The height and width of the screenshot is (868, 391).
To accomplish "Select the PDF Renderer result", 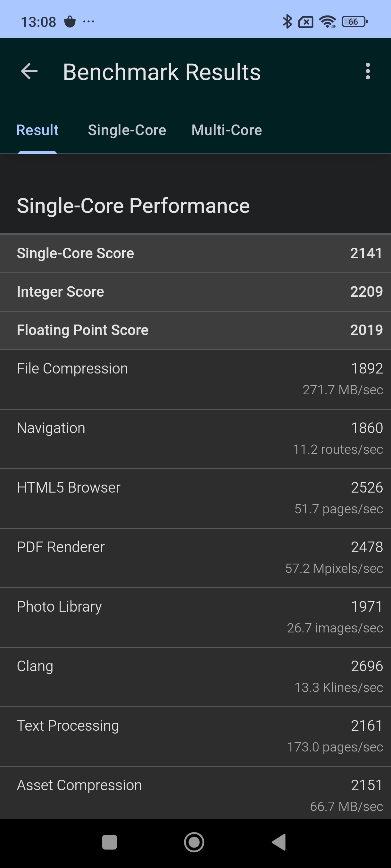I will [x=196, y=558].
